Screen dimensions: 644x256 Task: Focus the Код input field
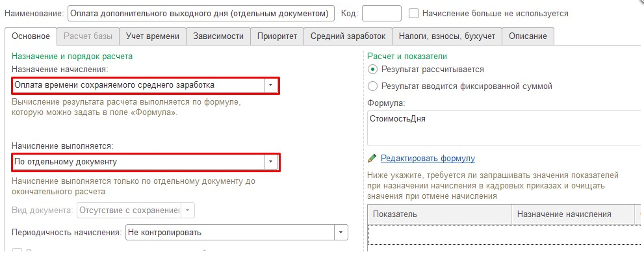pyautogui.click(x=381, y=13)
